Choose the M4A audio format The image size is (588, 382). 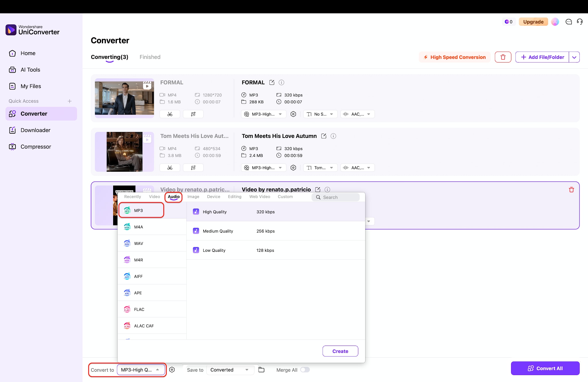pyautogui.click(x=152, y=227)
